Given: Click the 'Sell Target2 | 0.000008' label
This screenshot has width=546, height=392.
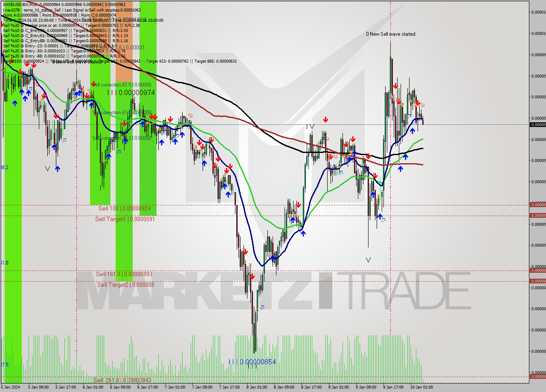Looking at the screenshot, I should pos(126,285).
